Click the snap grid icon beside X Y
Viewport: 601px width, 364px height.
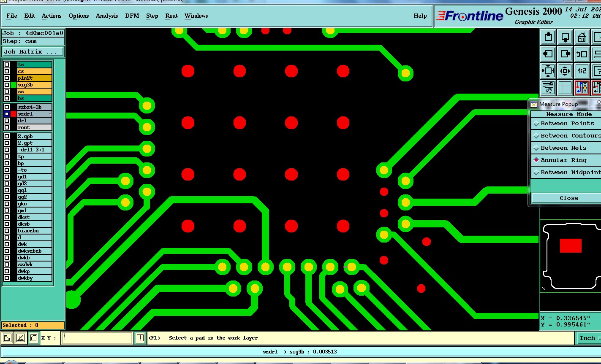click(34, 338)
